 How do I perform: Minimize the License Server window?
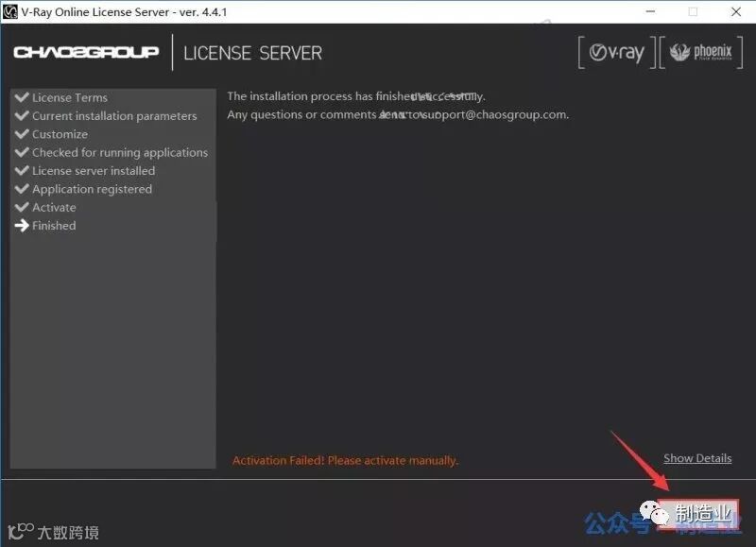(x=650, y=11)
